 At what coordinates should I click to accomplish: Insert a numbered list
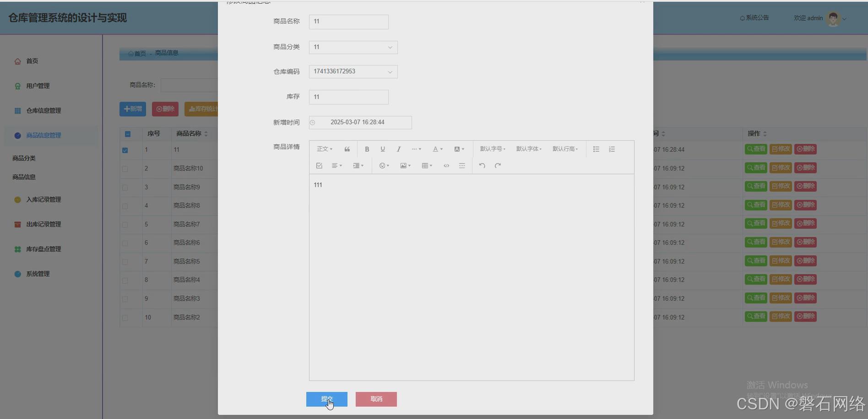click(612, 149)
